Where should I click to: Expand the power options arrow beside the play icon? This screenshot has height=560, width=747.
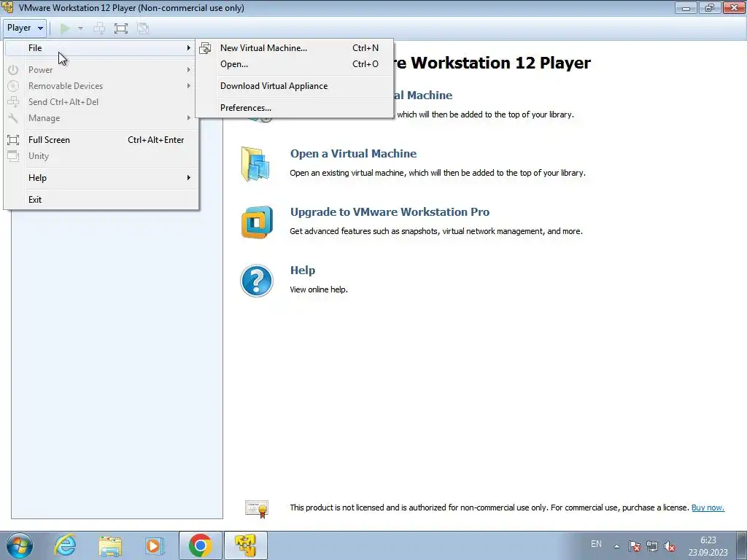click(80, 28)
